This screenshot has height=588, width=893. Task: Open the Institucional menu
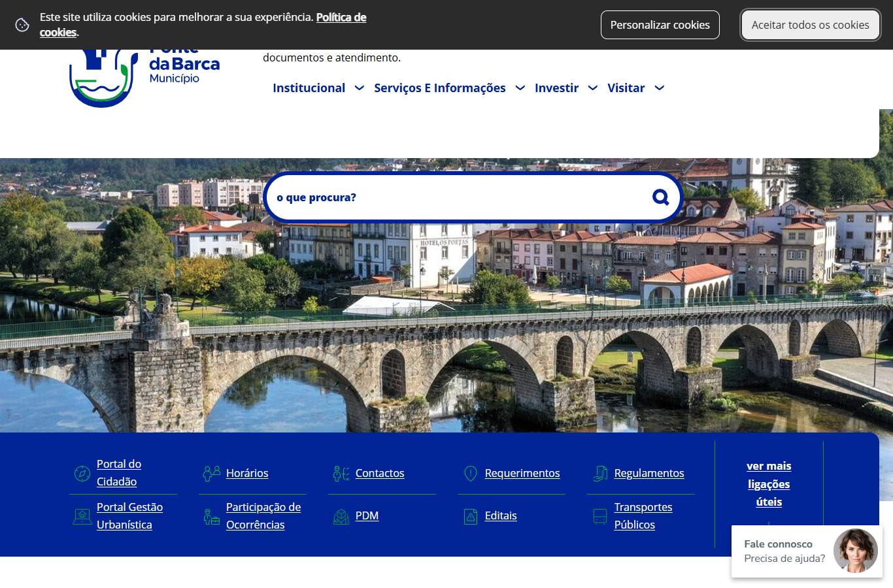pos(309,88)
